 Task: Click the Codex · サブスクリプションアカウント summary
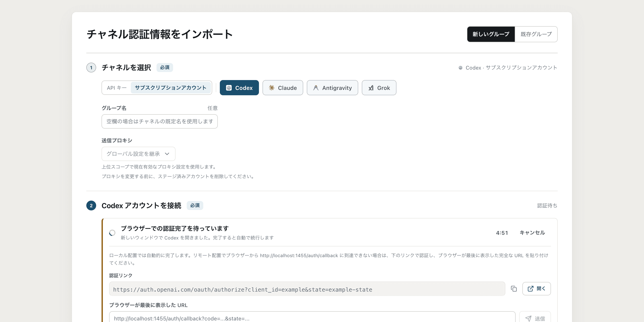(x=508, y=68)
